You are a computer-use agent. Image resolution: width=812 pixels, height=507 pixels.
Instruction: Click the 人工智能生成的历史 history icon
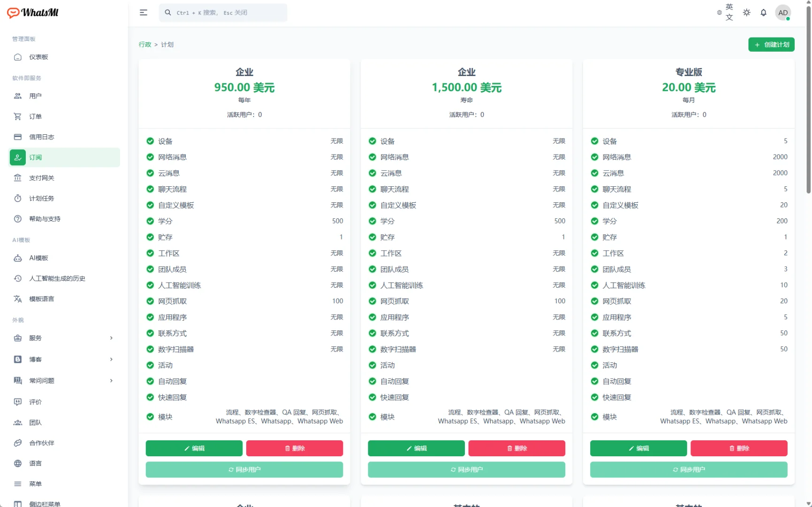(18, 279)
